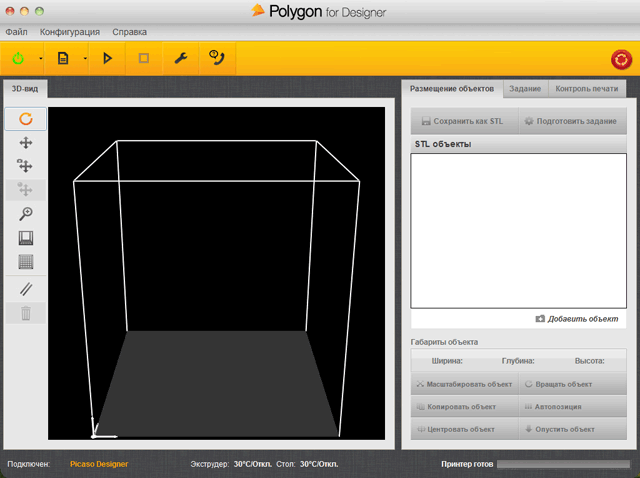Click the Габариты объекта heading
The height and width of the screenshot is (478, 640).
coord(444,342)
